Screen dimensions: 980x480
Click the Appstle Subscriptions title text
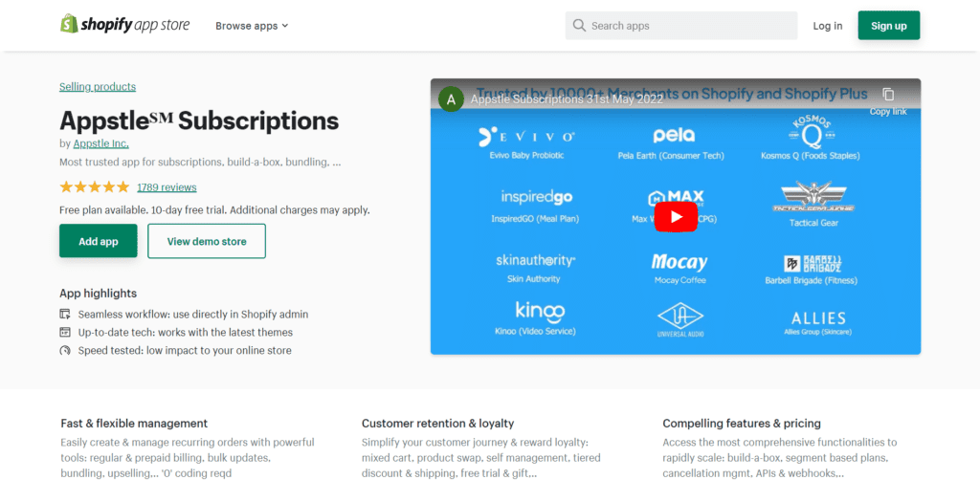click(199, 120)
